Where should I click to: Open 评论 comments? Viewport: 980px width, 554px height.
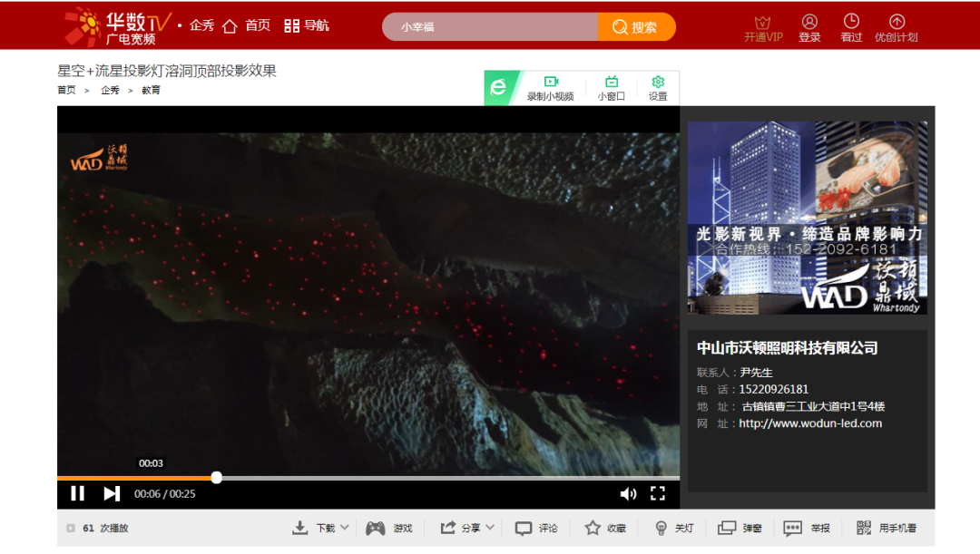[x=536, y=529]
